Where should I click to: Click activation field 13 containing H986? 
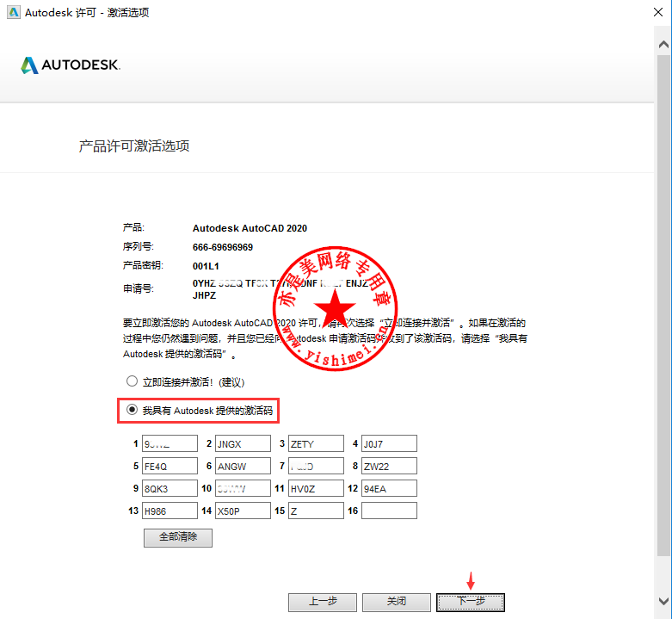click(x=170, y=511)
